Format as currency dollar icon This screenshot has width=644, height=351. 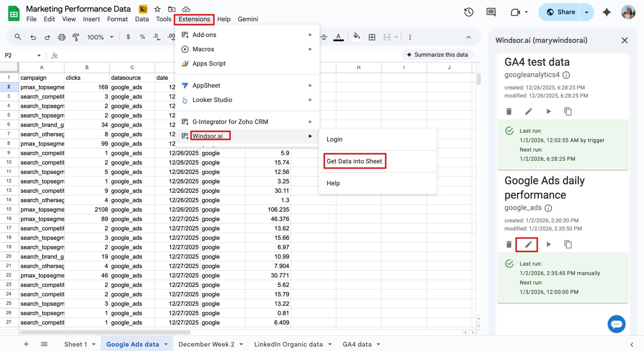point(128,37)
